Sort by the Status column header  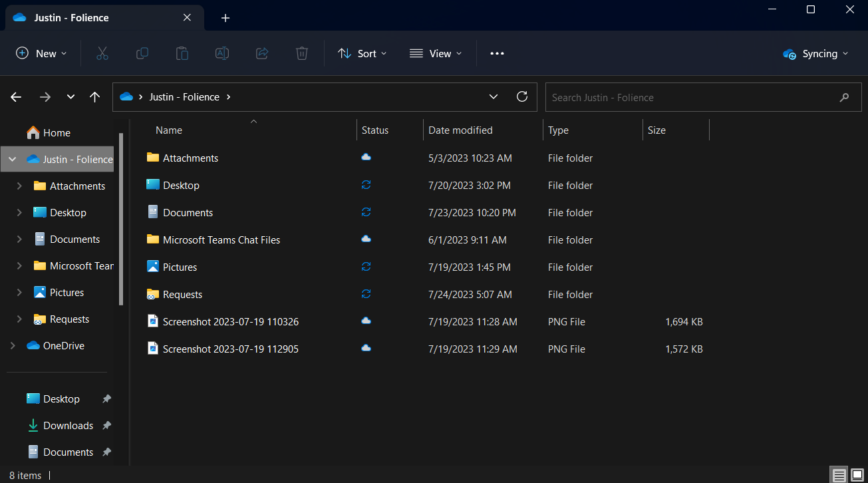[390, 130]
